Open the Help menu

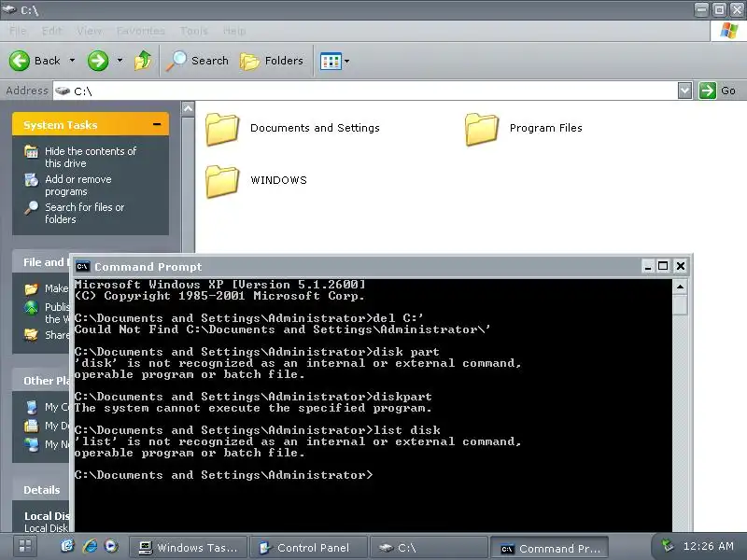pyautogui.click(x=234, y=31)
